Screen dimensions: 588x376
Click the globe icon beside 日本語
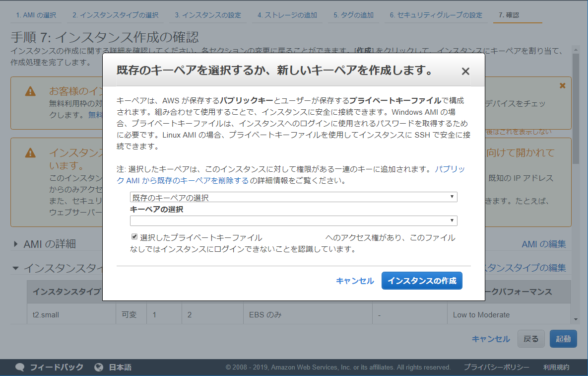point(98,368)
